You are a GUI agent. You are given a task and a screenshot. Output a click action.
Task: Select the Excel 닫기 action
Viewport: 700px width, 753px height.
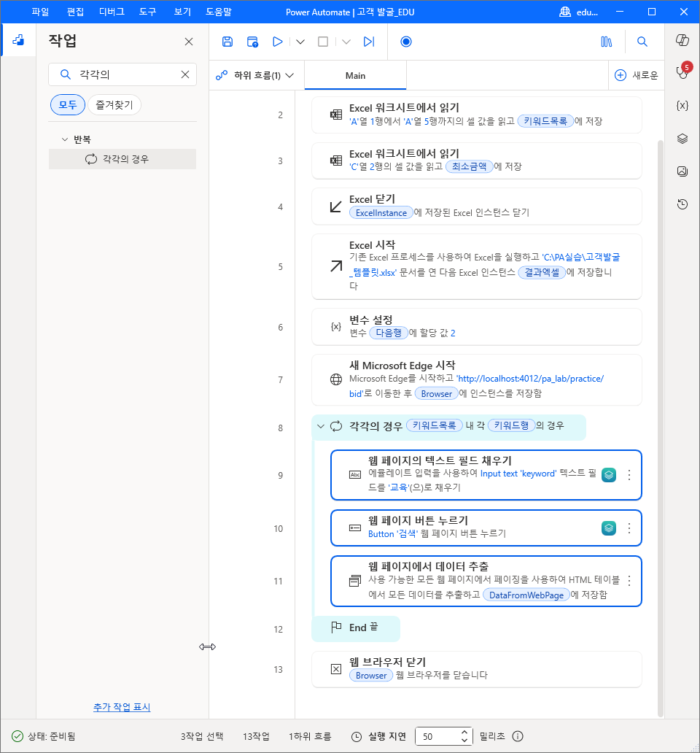pos(476,206)
